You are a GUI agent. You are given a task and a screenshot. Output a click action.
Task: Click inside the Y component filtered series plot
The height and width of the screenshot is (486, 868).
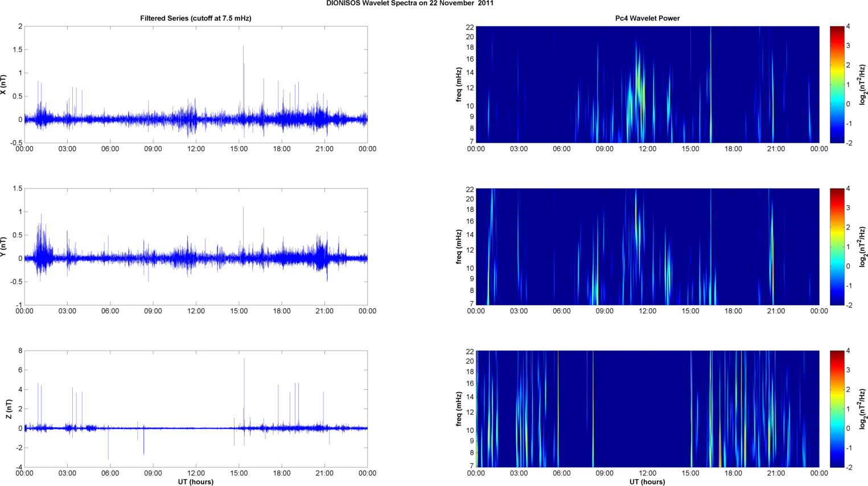(x=196, y=246)
